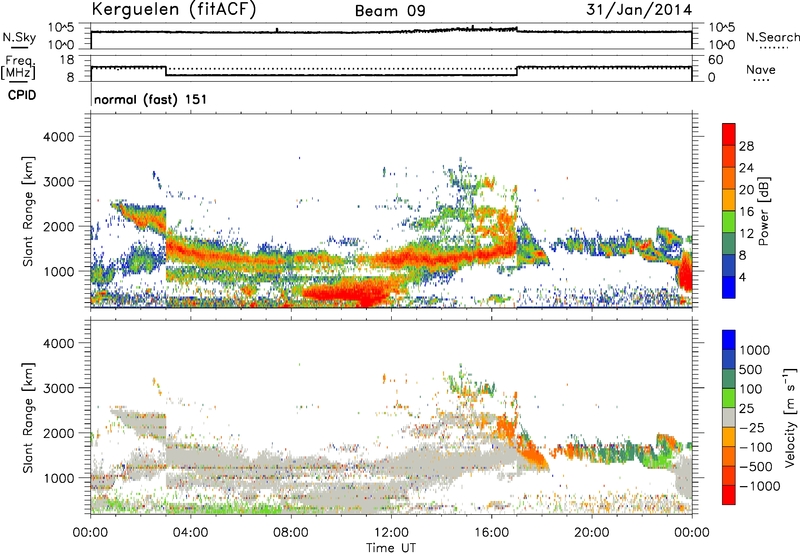
Task: Click the "Slant Range [km]" label of velocity panel
Action: 28,417
